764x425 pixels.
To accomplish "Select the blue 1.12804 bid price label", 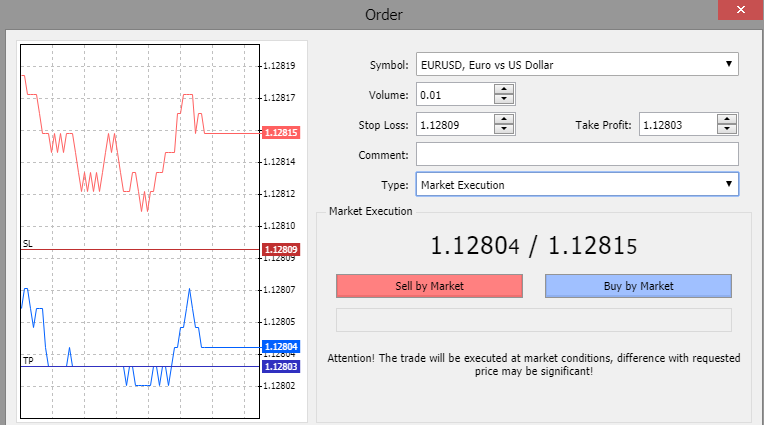I will tap(280, 347).
